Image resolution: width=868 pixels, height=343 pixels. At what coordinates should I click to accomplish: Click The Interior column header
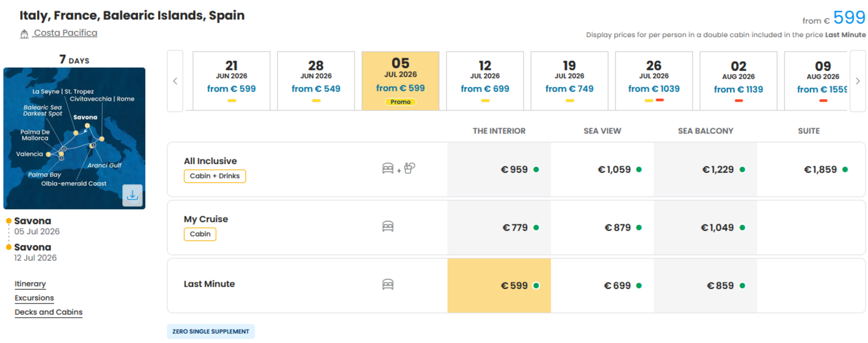coord(499,131)
